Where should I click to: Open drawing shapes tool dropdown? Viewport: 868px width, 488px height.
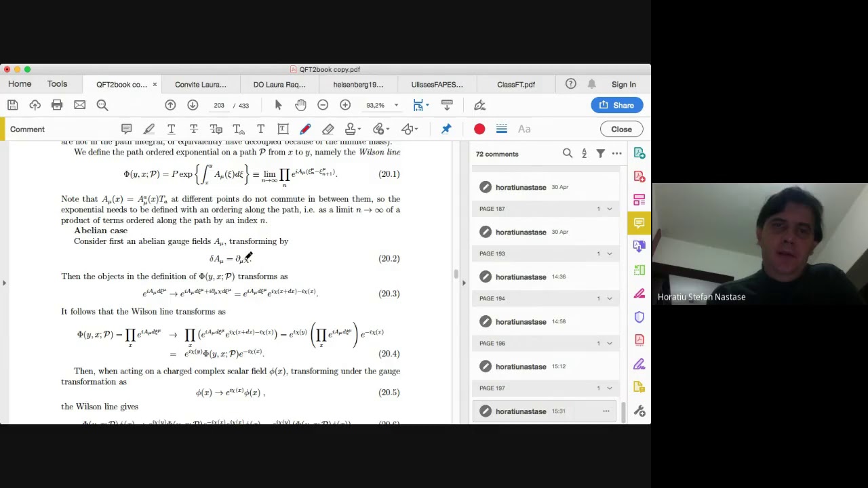pos(410,129)
